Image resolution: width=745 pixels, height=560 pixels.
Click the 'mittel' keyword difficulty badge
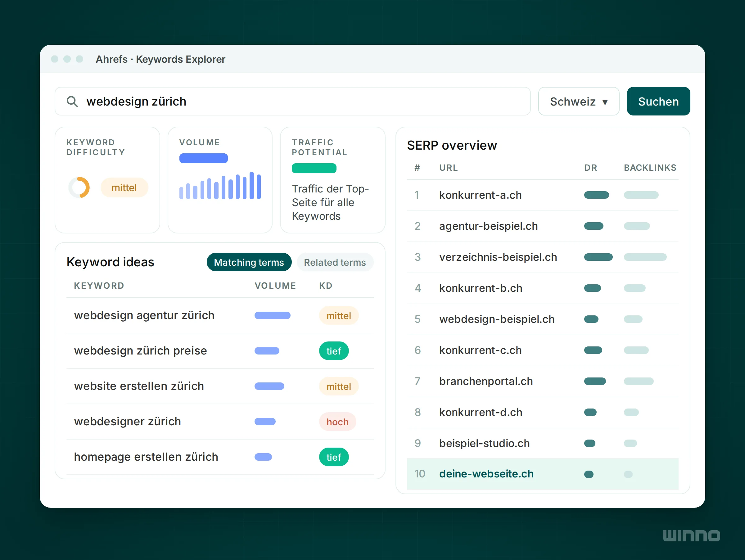124,187
